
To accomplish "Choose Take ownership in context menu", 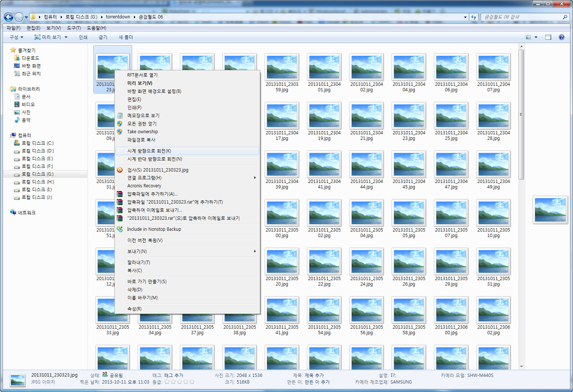I will point(187,132).
